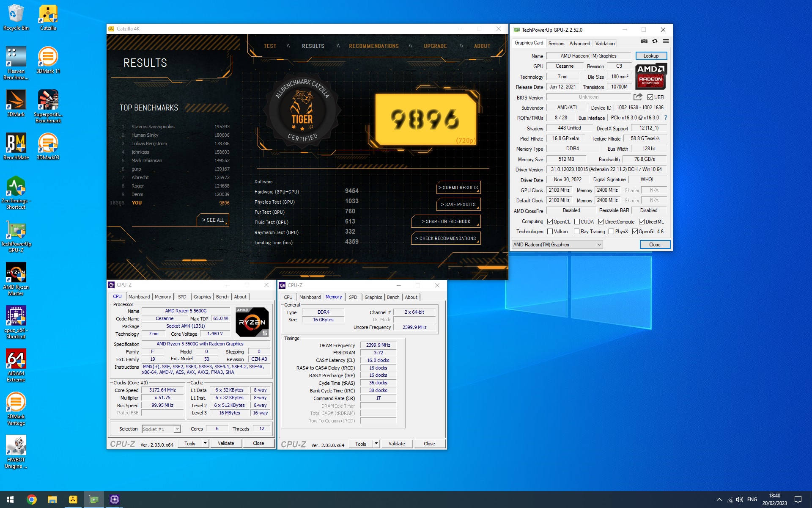Open cpuz_x64 shortcut on desktop

16,323
